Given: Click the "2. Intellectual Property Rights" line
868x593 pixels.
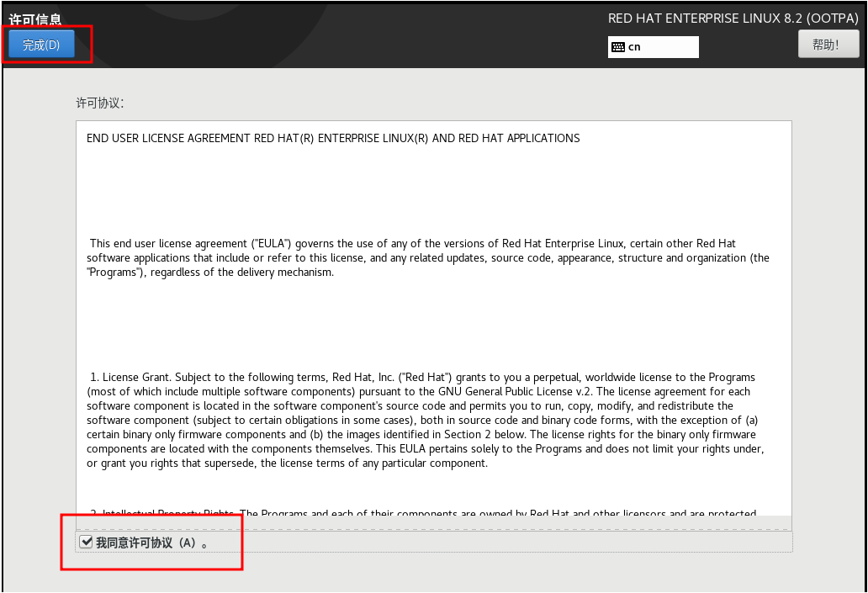Looking at the screenshot, I should (x=422, y=512).
